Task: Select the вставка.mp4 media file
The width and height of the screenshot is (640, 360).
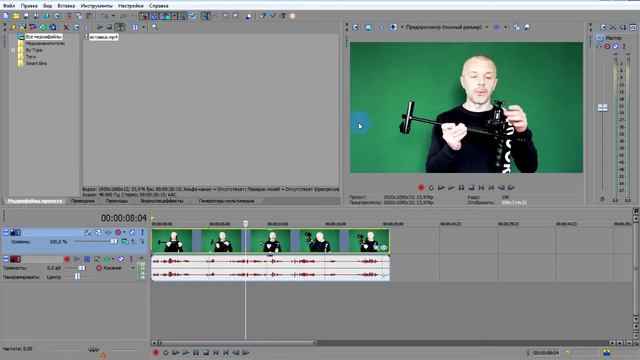Action: pyautogui.click(x=104, y=37)
